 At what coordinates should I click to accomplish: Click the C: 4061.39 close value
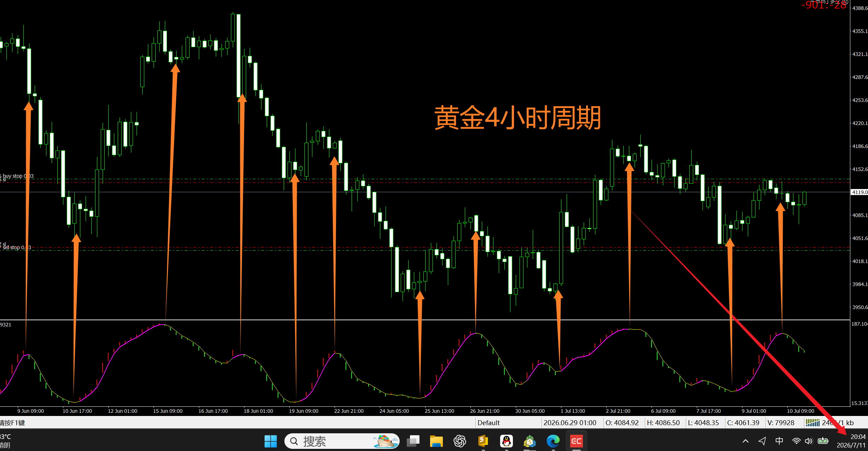[743, 423]
